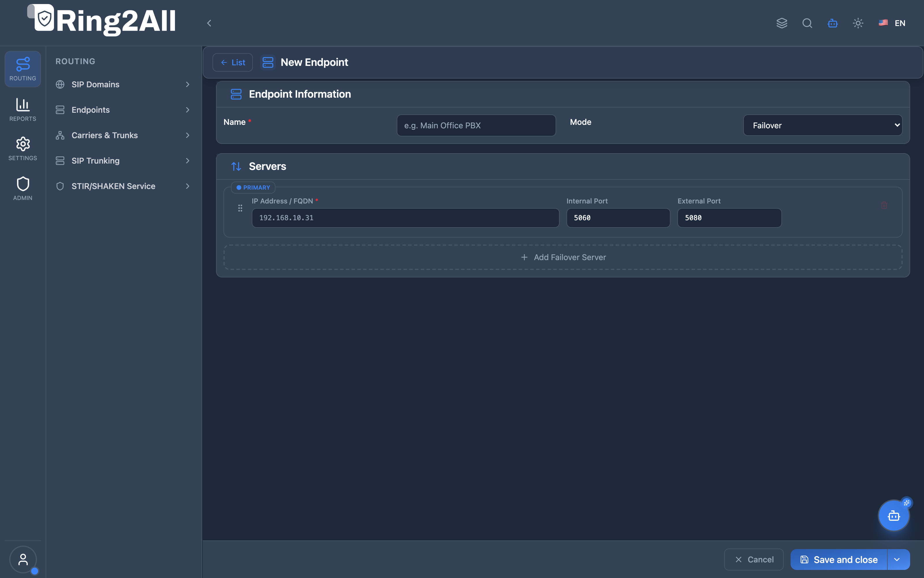Focus the Name input field
Viewport: 924px width, 578px height.
[476, 125]
